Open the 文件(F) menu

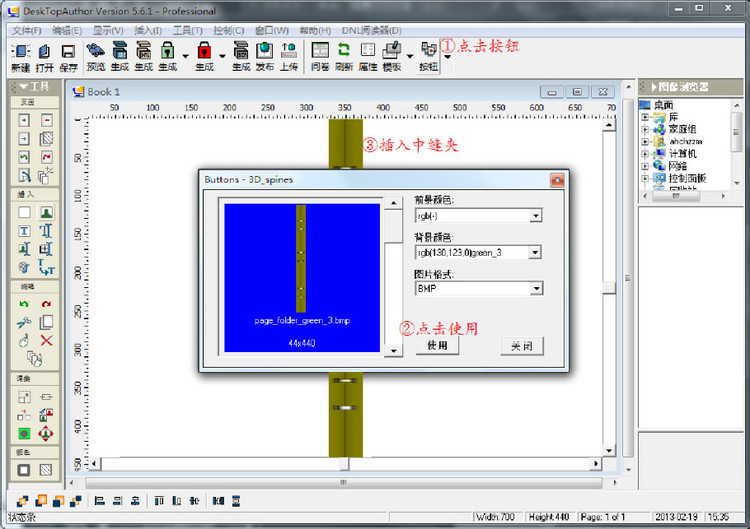click(27, 31)
